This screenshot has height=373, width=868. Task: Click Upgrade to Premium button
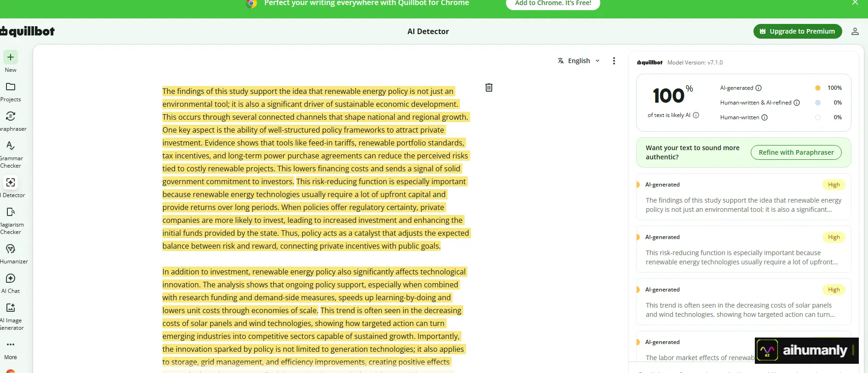pyautogui.click(x=798, y=31)
